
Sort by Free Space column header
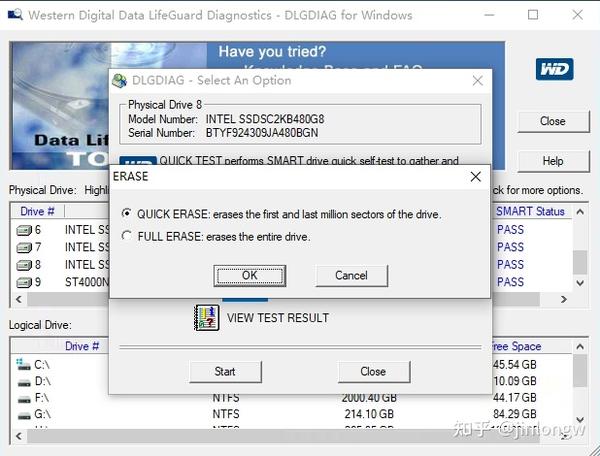point(517,346)
